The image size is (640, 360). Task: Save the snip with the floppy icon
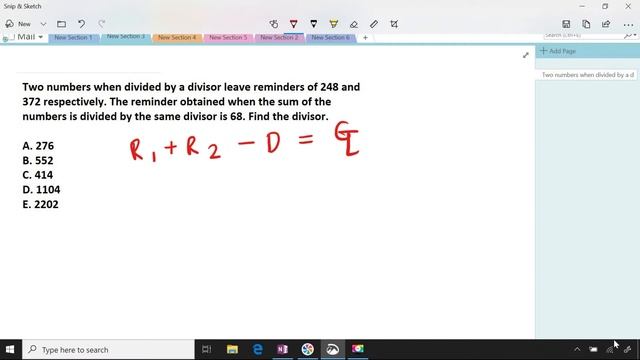click(566, 24)
